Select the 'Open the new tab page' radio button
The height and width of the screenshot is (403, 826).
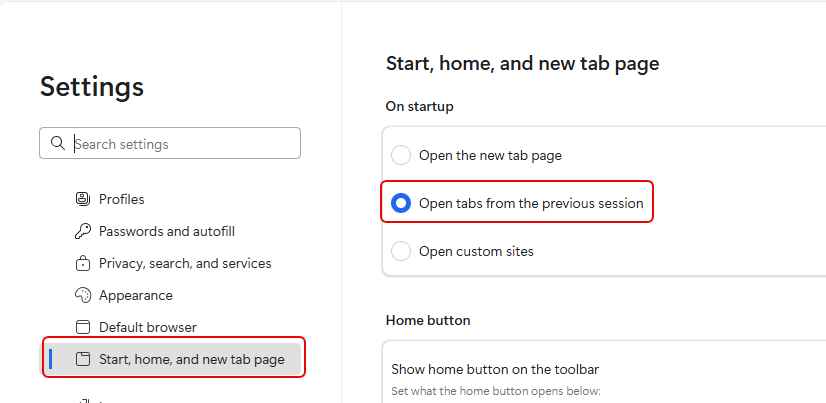401,155
